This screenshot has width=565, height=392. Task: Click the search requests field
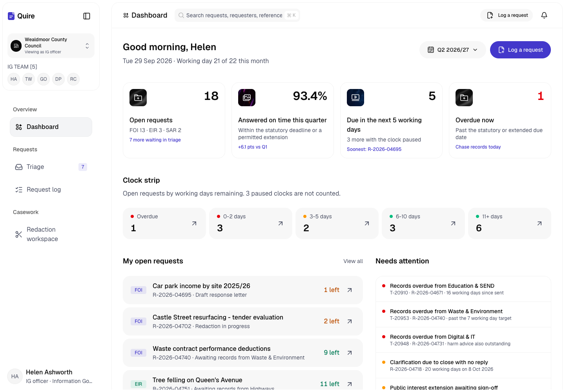pyautogui.click(x=237, y=15)
